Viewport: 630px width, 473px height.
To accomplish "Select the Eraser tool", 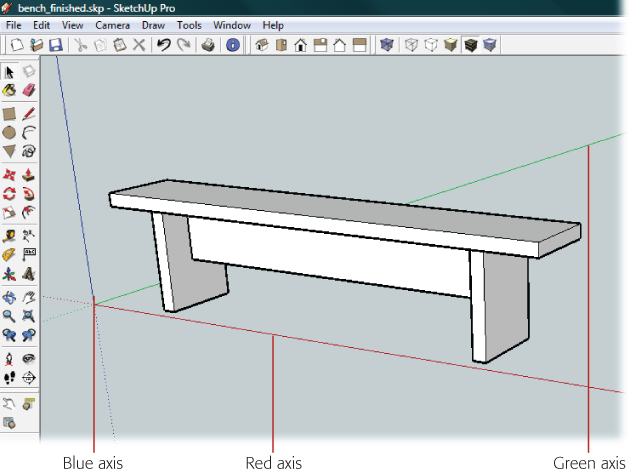I will coord(29,91).
